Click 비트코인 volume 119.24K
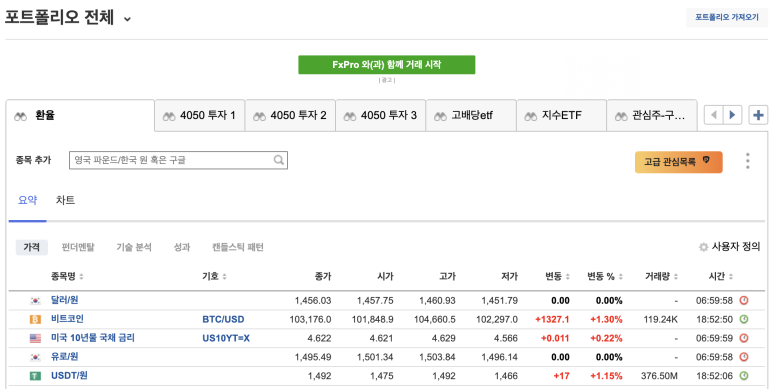 click(x=661, y=319)
